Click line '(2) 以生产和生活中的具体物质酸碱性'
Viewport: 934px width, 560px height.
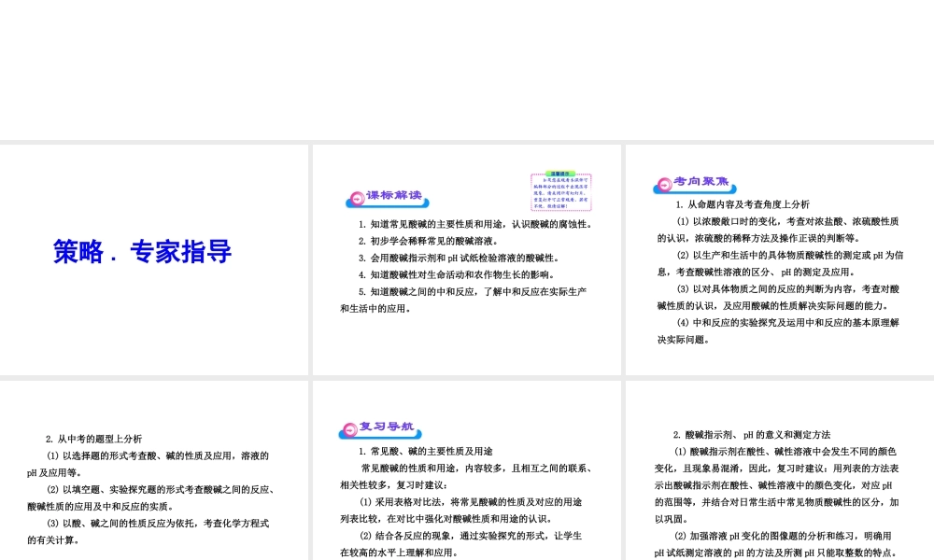790,256
